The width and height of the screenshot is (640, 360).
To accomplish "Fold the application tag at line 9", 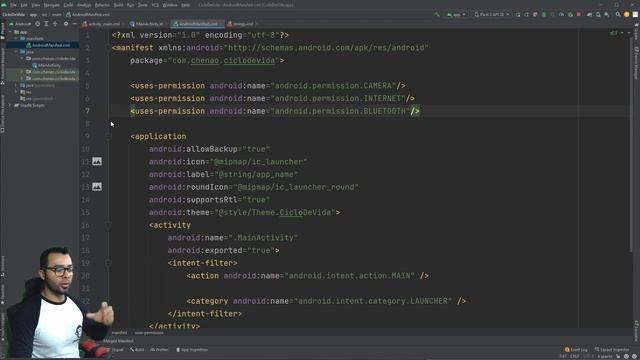I will (x=109, y=137).
